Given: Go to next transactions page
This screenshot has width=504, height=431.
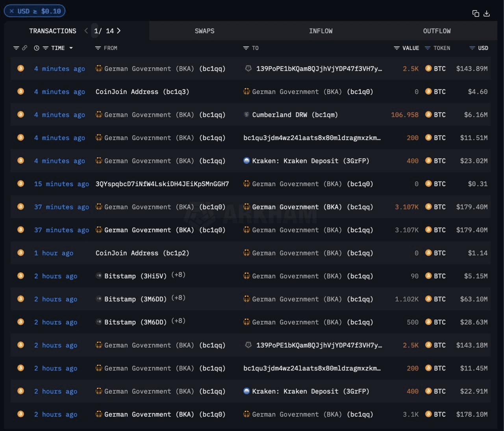Looking at the screenshot, I should click(119, 31).
